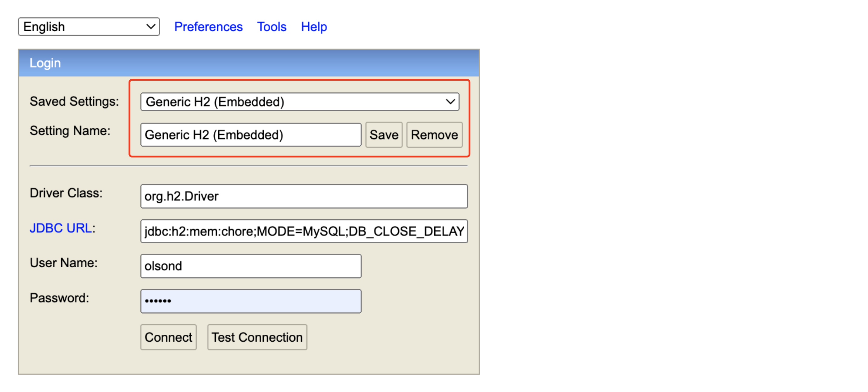Click the Test Connection button
The image size is (868, 392).
[257, 337]
